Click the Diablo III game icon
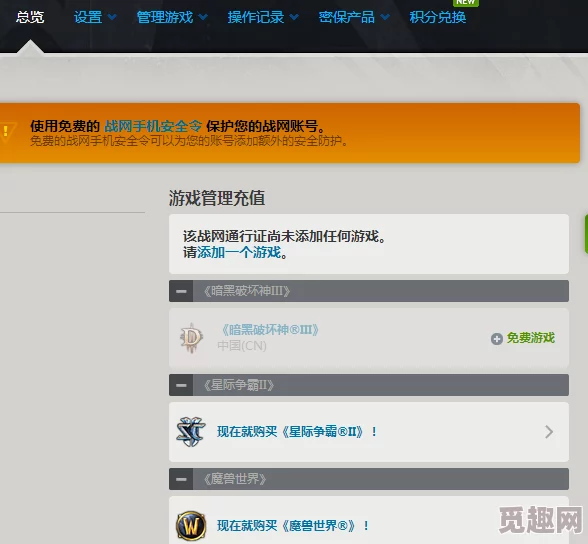Screen dimensions: 588x544 (x=191, y=338)
